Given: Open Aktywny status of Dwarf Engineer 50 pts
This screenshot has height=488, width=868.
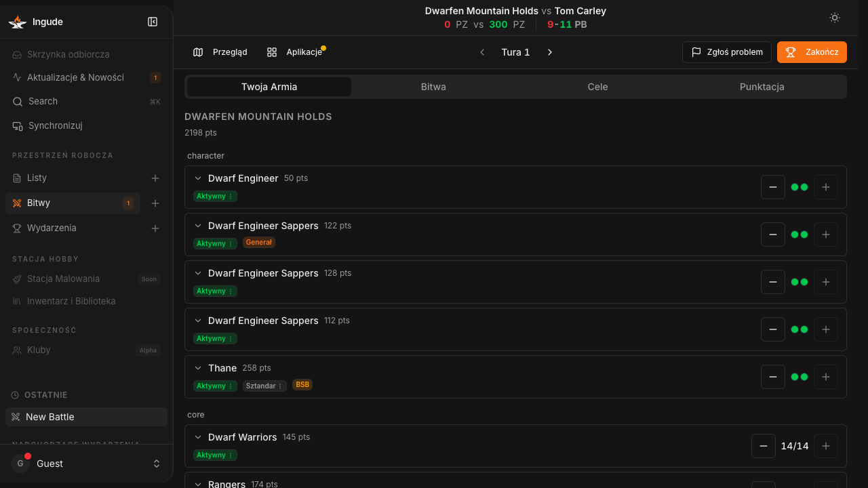Looking at the screenshot, I should tap(215, 196).
